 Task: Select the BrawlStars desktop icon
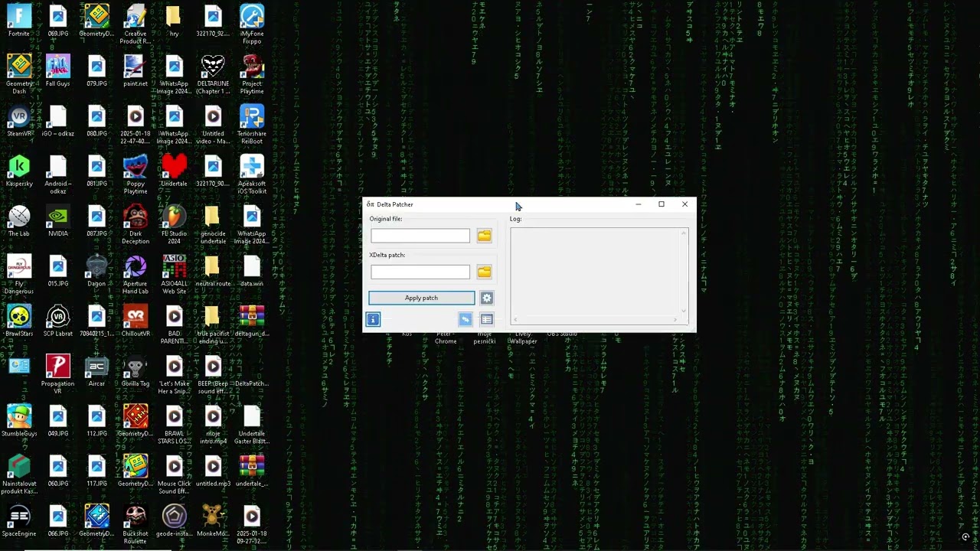pyautogui.click(x=19, y=321)
